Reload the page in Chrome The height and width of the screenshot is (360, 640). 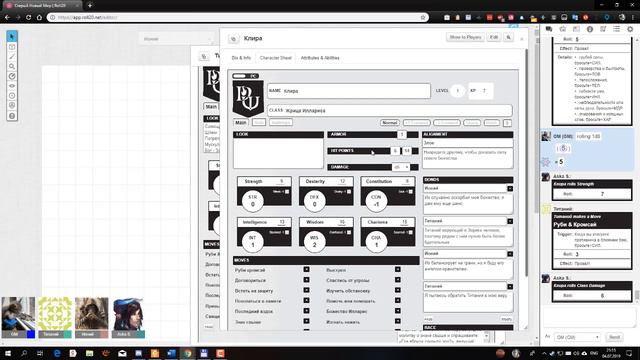coord(29,17)
